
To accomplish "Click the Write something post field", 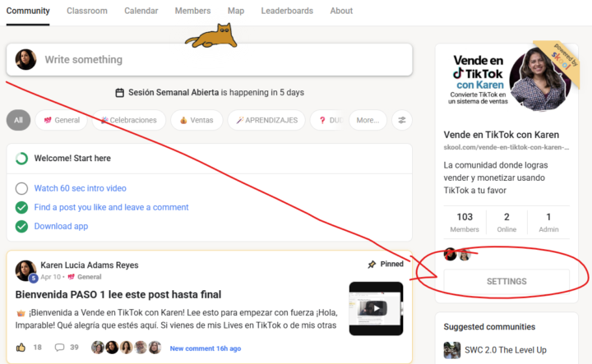I will coord(209,60).
